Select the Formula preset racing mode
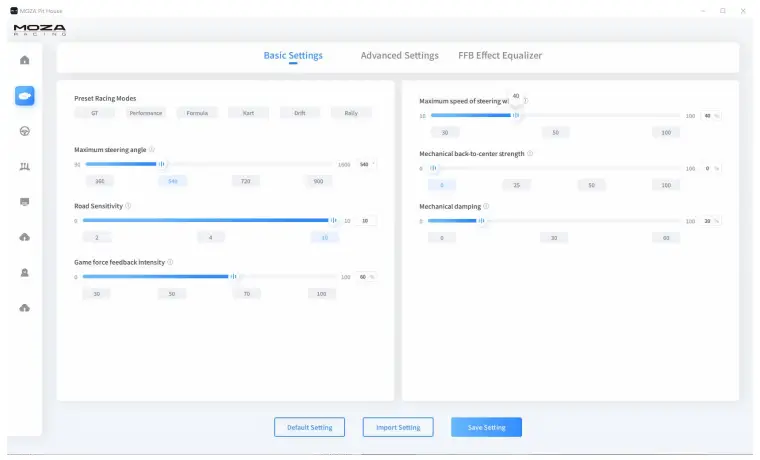 coord(197,113)
